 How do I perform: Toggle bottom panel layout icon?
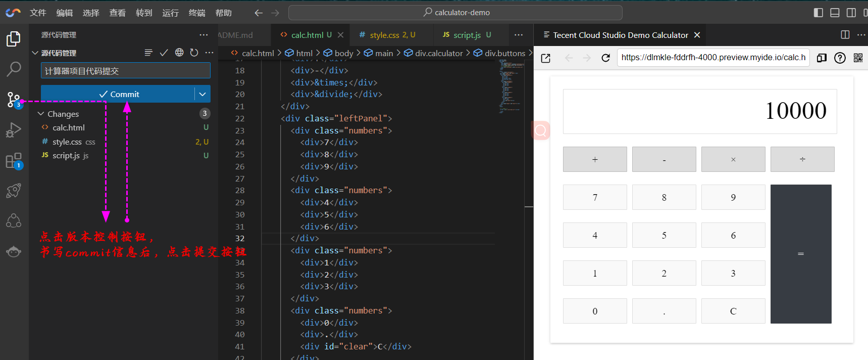pos(835,13)
